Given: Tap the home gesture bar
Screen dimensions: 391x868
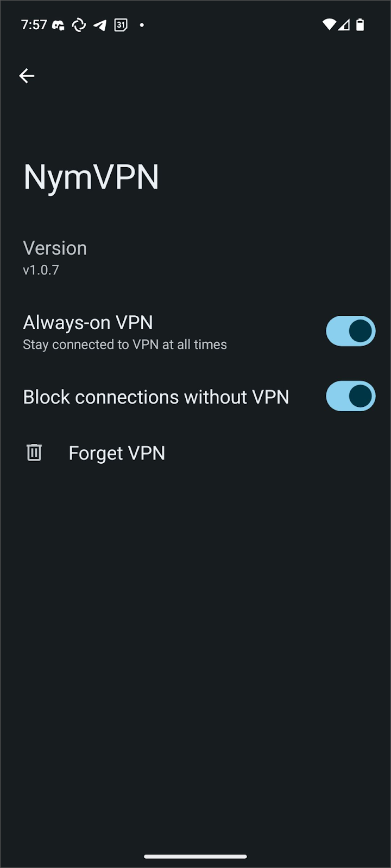Looking at the screenshot, I should (195, 857).
